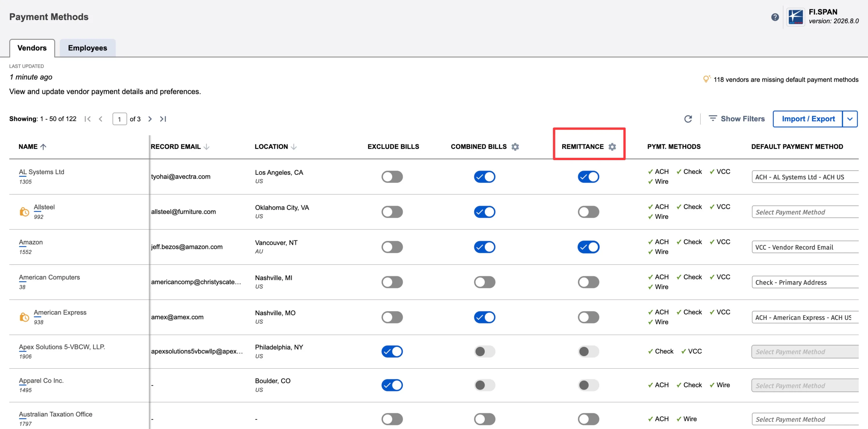Click email amex@amex.com
The width and height of the screenshot is (868, 429).
(x=177, y=317)
